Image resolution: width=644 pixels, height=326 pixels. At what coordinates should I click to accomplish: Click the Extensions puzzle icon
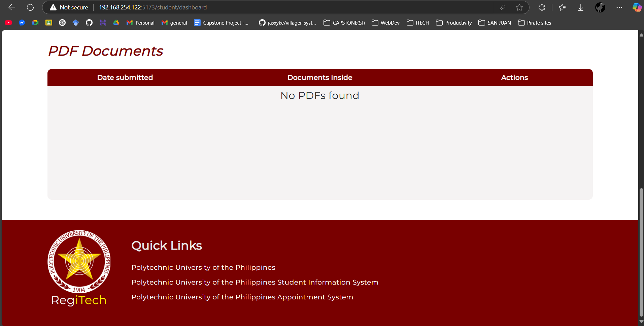point(542,7)
